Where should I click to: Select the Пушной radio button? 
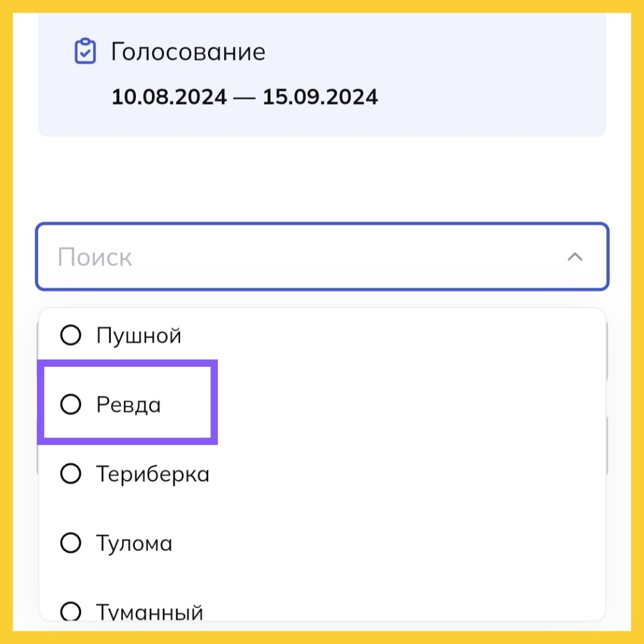70,335
